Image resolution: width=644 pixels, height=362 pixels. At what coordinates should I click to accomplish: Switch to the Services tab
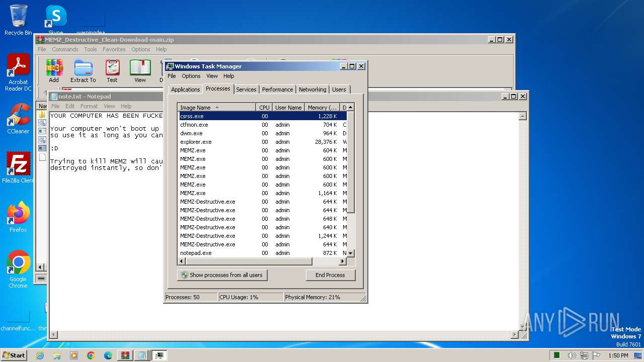[246, 89]
